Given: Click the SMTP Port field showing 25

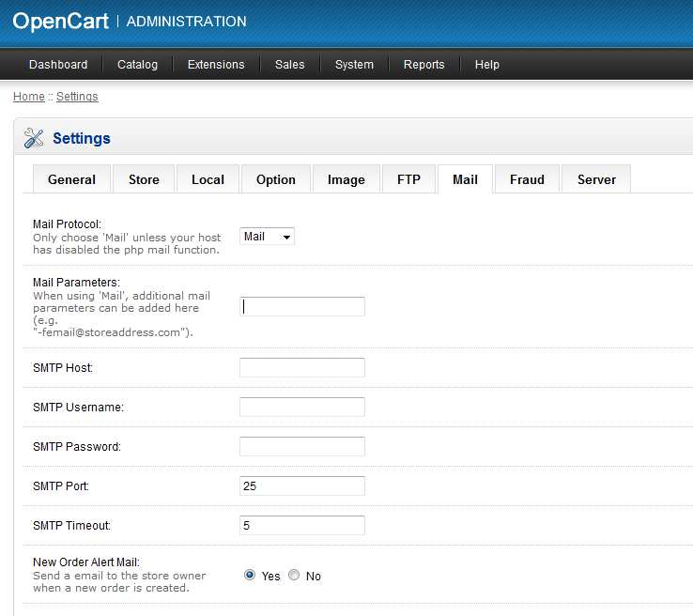Looking at the screenshot, I should click(x=302, y=486).
